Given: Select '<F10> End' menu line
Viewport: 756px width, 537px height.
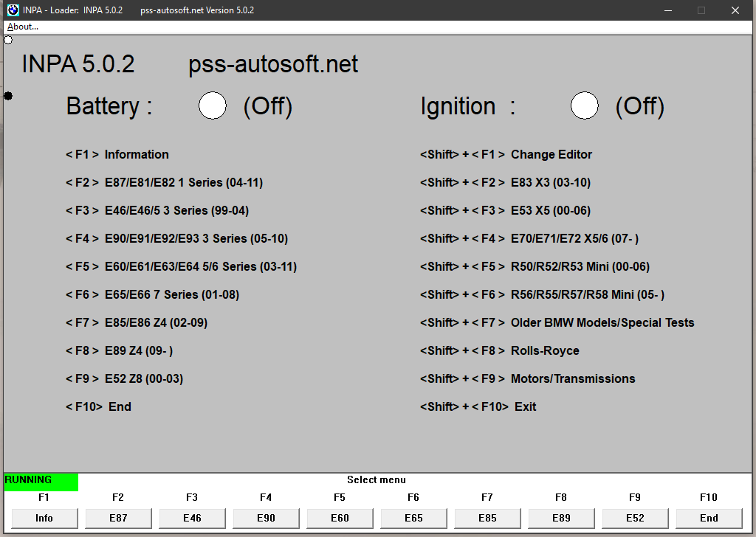Looking at the screenshot, I should pos(98,407).
